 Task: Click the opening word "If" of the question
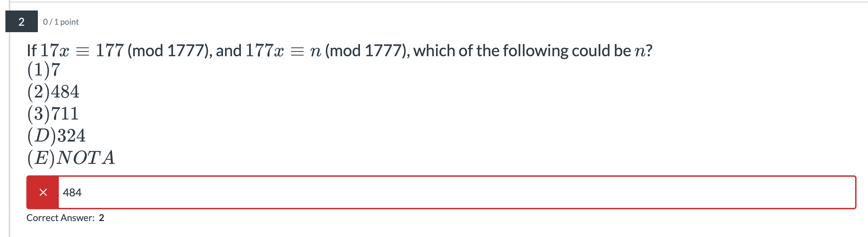point(32,51)
